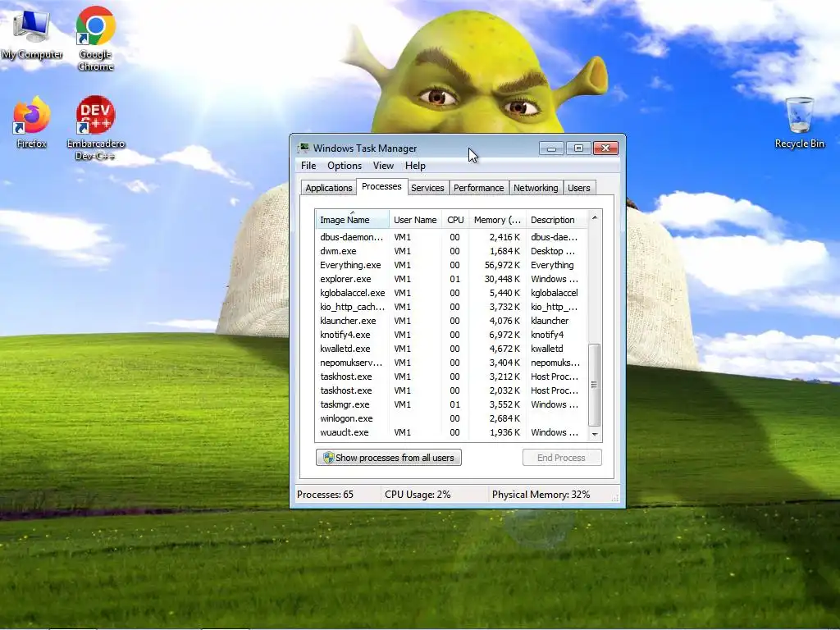Image resolution: width=840 pixels, height=630 pixels.
Task: Select the kio_http_cach process row
Action: (451, 307)
